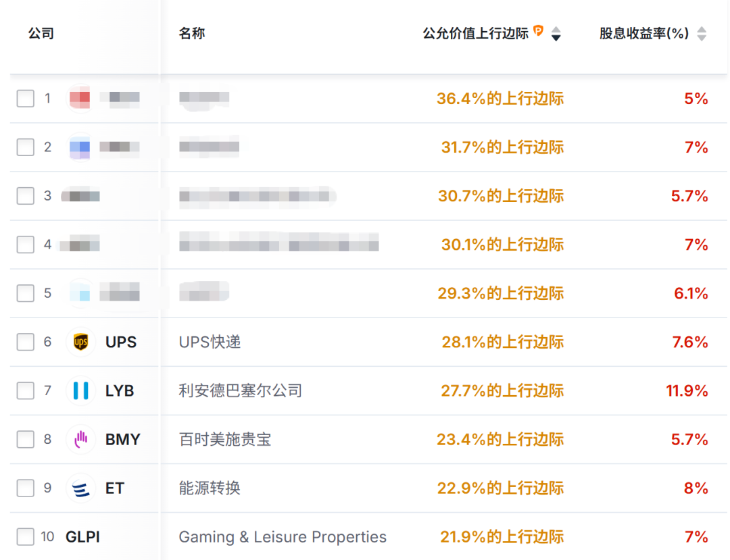The width and height of the screenshot is (730, 560).
Task: Sort by 股息收益率(%) arrow
Action: 702,34
